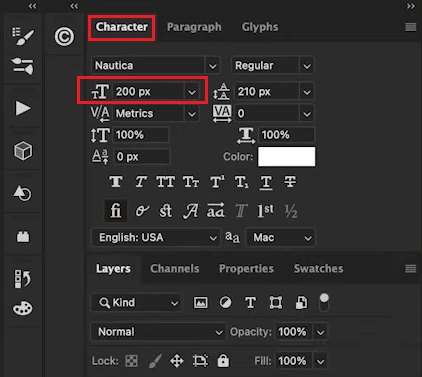Toggle Small Caps style
This screenshot has height=377, width=422.
(x=191, y=182)
